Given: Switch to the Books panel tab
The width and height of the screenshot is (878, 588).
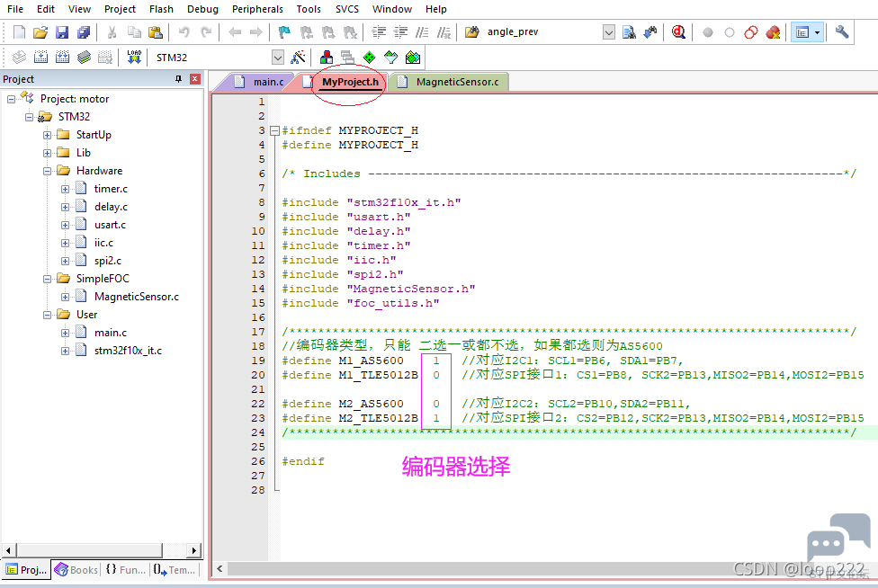Looking at the screenshot, I should 76,569.
